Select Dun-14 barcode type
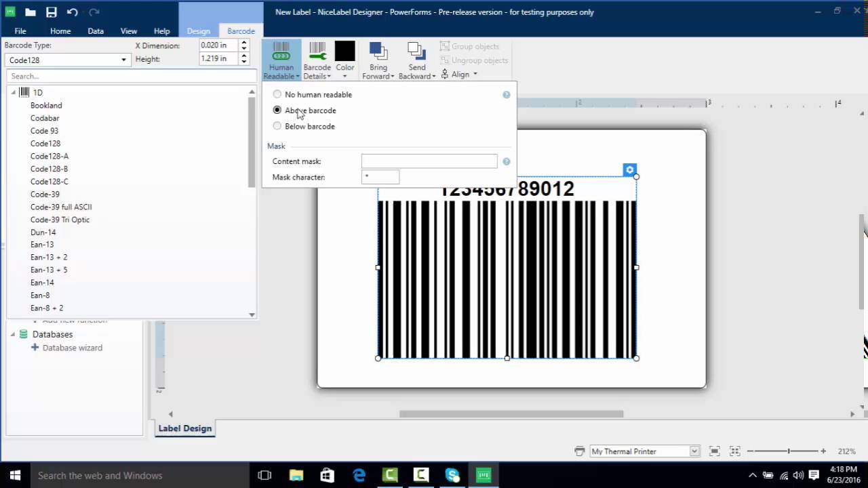 [x=43, y=232]
